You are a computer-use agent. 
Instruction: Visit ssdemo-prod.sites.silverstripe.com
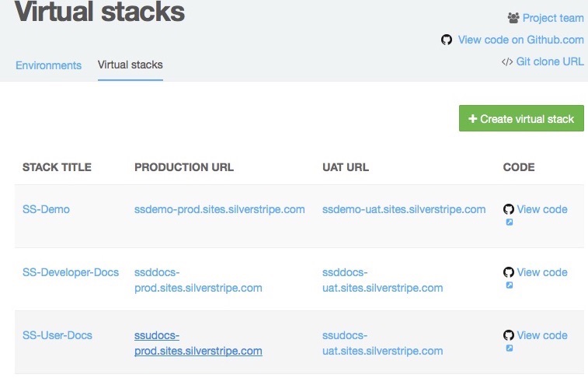click(219, 209)
